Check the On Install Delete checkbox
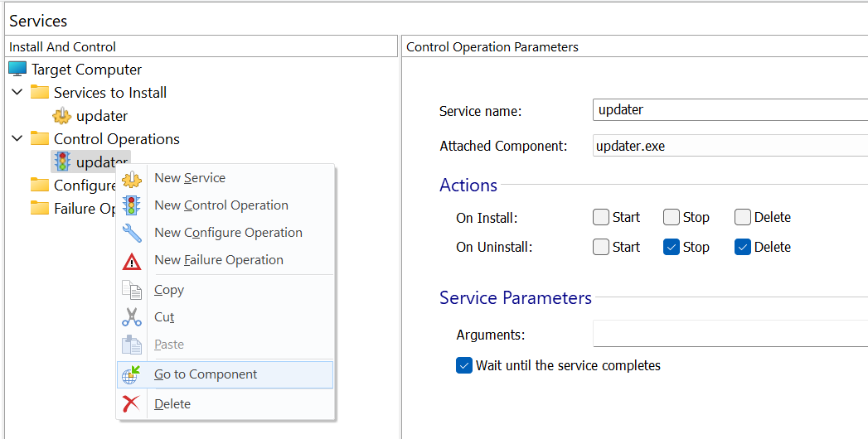The height and width of the screenshot is (439, 868). [x=743, y=217]
